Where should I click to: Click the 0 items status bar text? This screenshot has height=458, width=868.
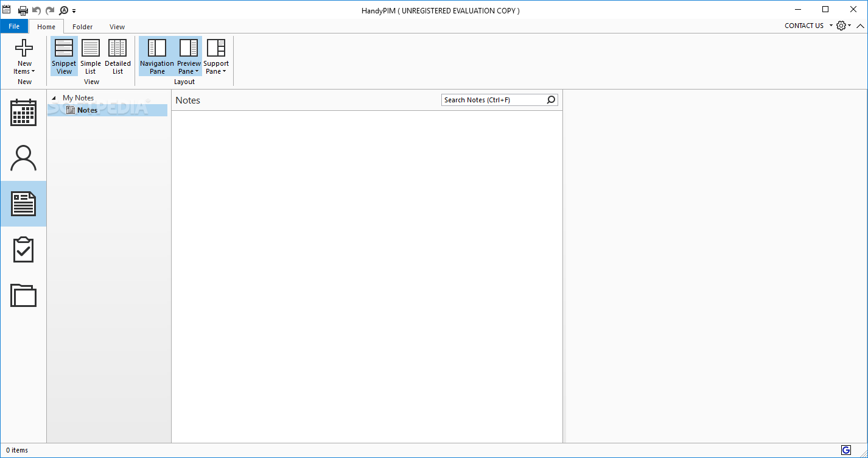[17, 451]
